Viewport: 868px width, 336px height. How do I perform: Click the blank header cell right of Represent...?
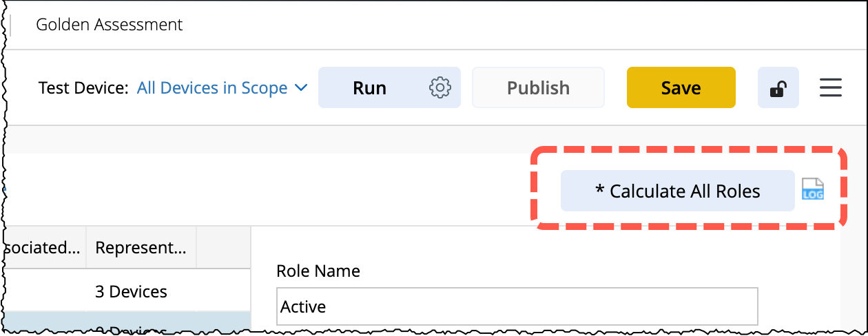[x=223, y=248]
